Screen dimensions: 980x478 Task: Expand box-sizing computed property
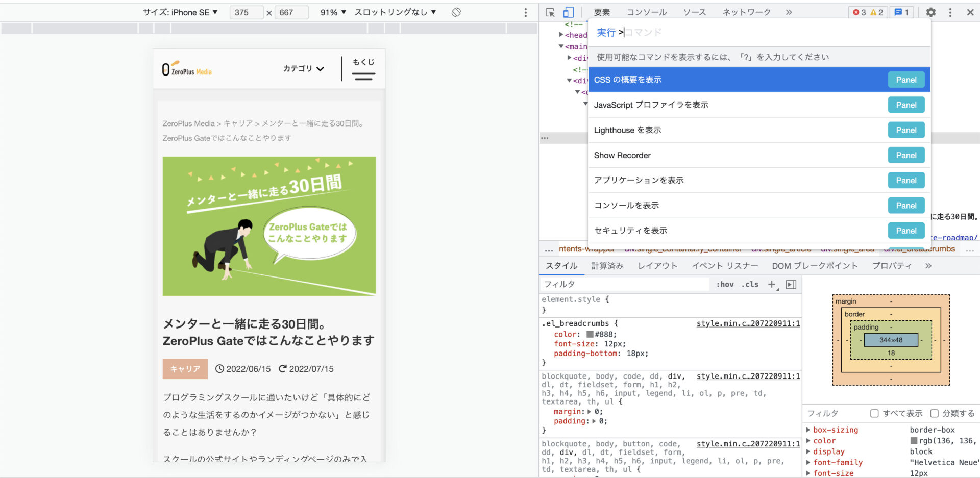808,430
